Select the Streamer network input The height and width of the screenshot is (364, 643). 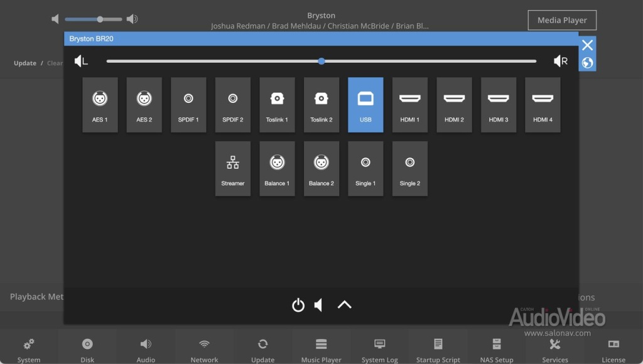(x=232, y=168)
